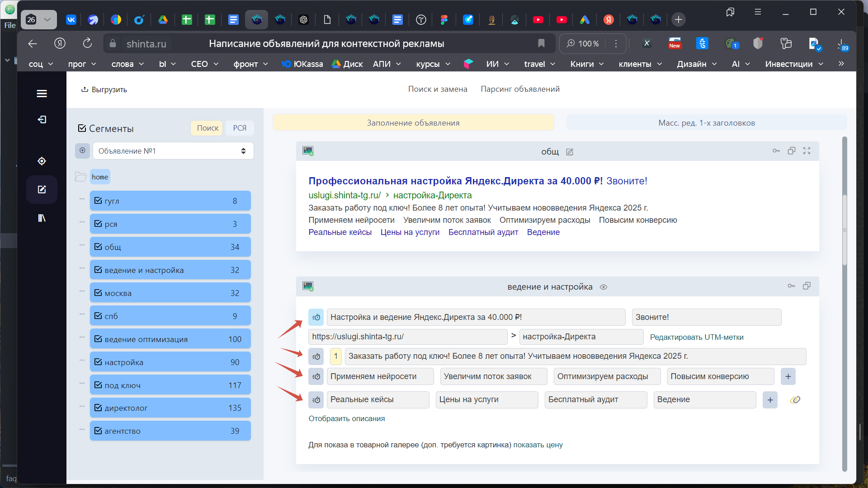Click the copy icon in the общ ad header

(x=792, y=151)
